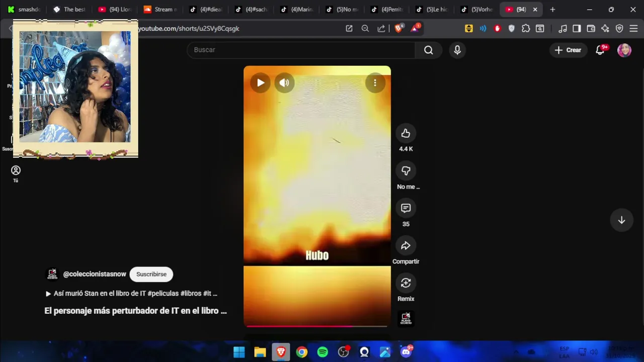The image size is (644, 362).
Task: Open the channel sound thumbnail below Remix
Action: click(406, 318)
